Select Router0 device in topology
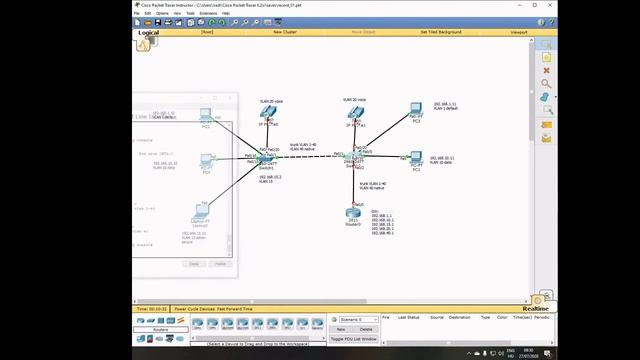 coord(353,213)
